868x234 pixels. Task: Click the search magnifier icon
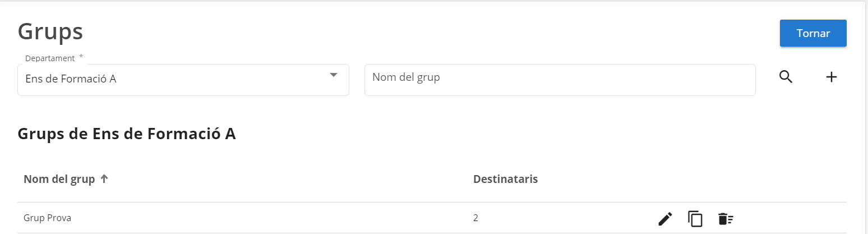coord(786,77)
